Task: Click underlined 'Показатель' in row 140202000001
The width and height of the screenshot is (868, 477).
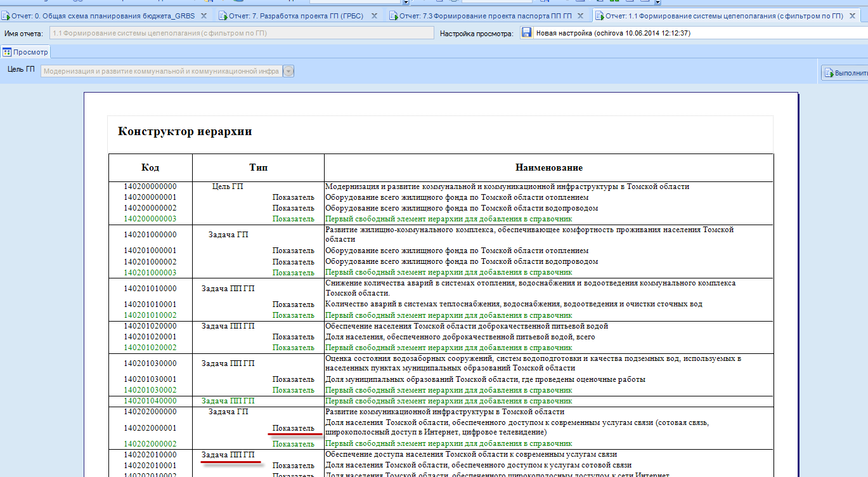Action: point(294,428)
